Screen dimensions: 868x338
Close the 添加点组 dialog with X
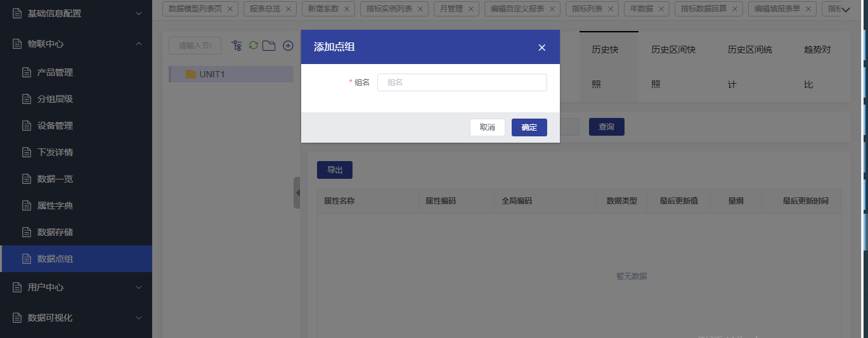[541, 48]
